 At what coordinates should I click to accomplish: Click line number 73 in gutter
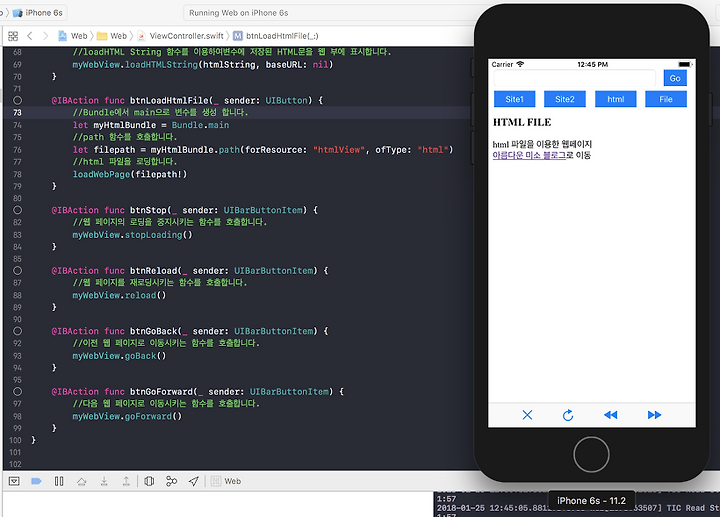pyautogui.click(x=17, y=112)
